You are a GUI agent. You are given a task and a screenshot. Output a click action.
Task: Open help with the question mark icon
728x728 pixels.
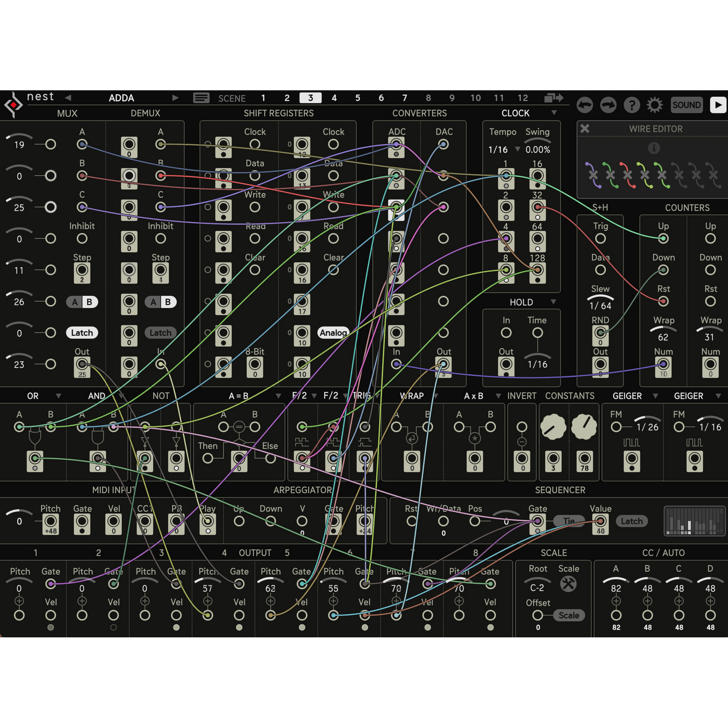[631, 105]
